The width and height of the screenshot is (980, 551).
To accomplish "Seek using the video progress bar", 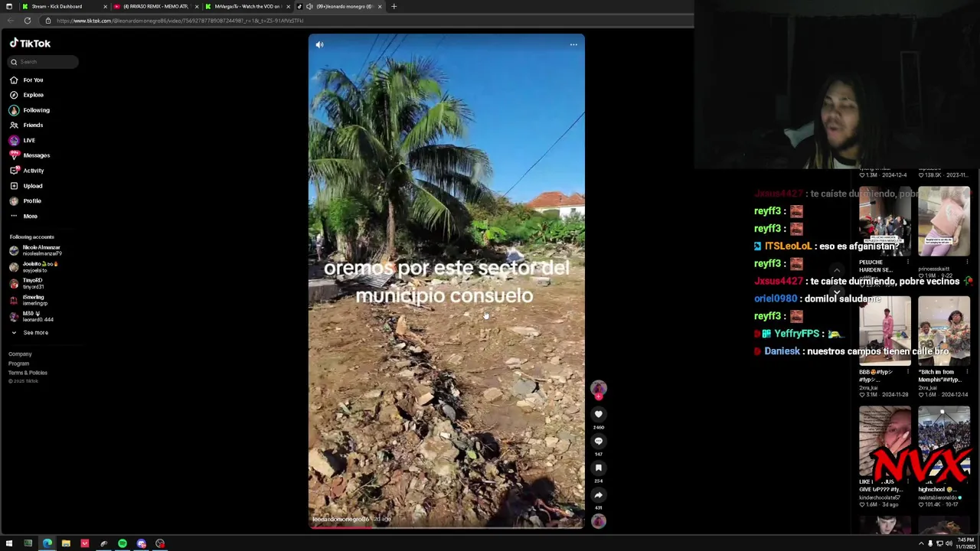I will coord(446,527).
